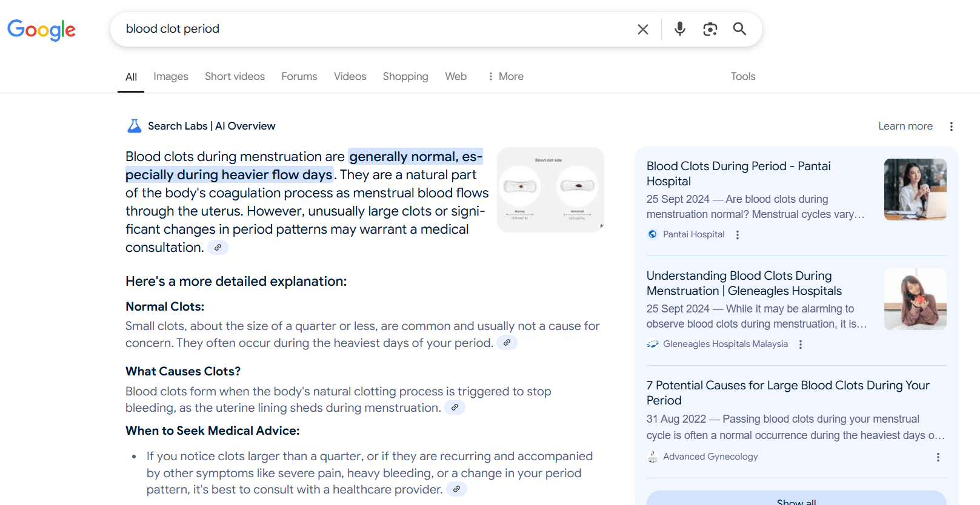
Task: Open source link icon after 'consultation.'
Action: (218, 248)
